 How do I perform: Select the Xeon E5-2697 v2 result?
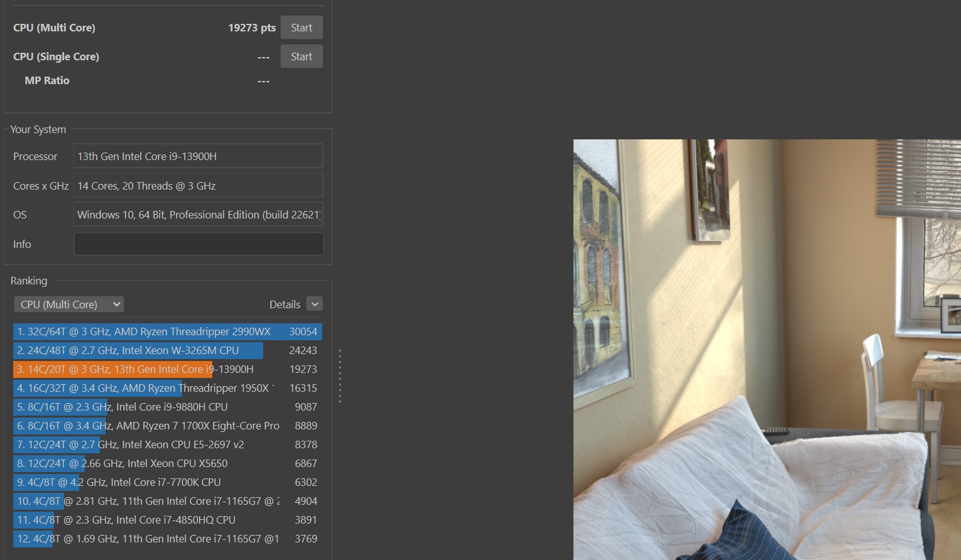(167, 444)
